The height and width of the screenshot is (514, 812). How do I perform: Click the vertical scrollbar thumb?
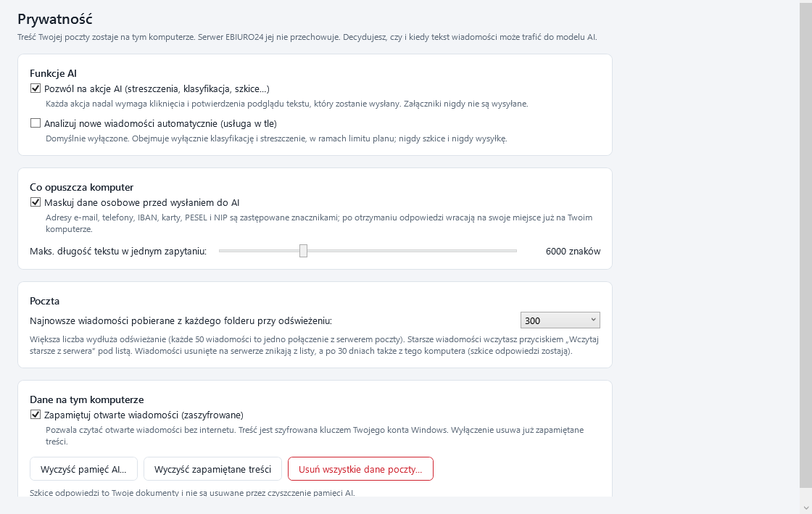(x=805, y=244)
